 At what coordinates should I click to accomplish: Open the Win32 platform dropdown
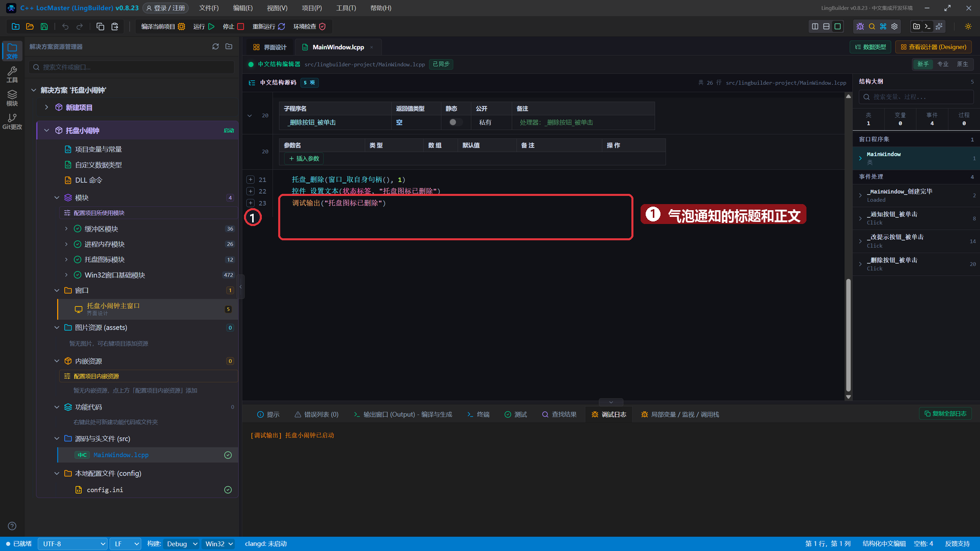click(x=219, y=544)
